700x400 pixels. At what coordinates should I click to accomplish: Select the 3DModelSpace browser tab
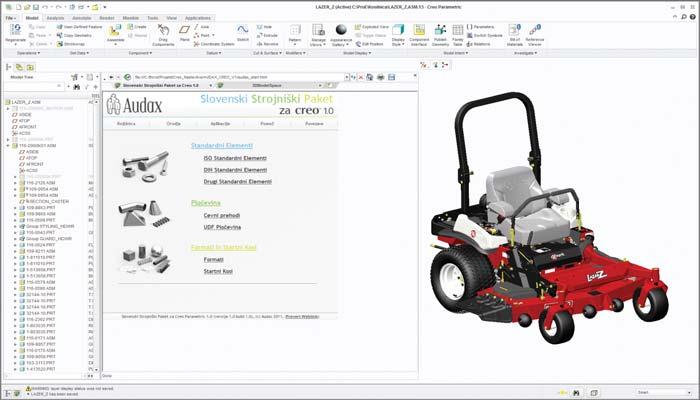[x=267, y=85]
